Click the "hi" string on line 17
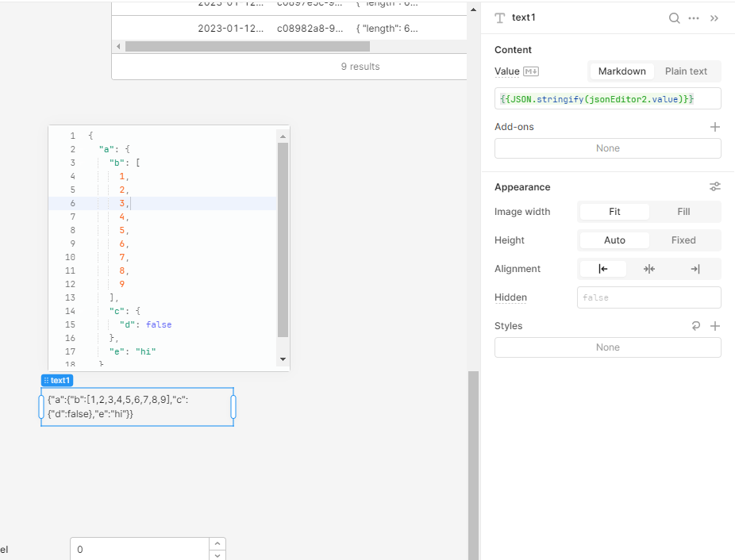Viewport: 735px width, 560px height. pyautogui.click(x=145, y=351)
